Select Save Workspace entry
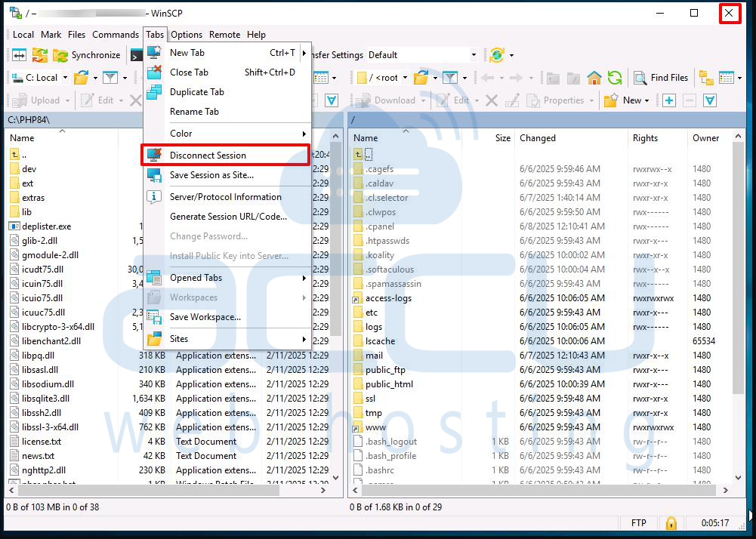The height and width of the screenshot is (539, 756). [227, 317]
